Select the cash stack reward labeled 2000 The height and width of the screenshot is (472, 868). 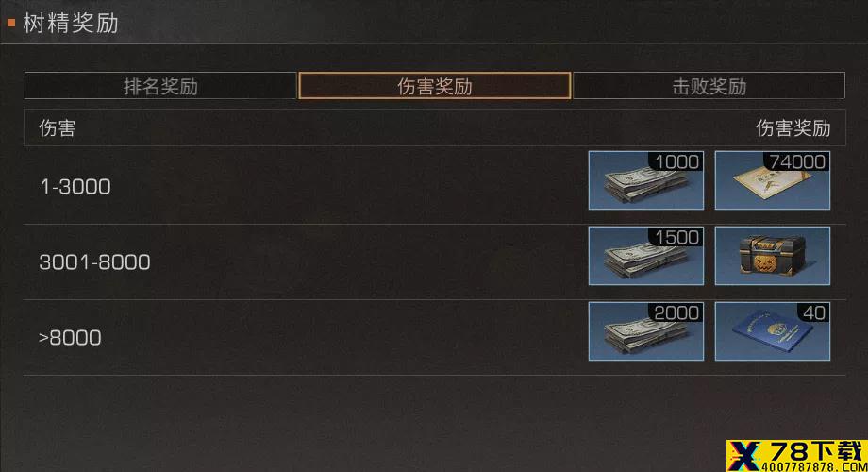click(646, 331)
